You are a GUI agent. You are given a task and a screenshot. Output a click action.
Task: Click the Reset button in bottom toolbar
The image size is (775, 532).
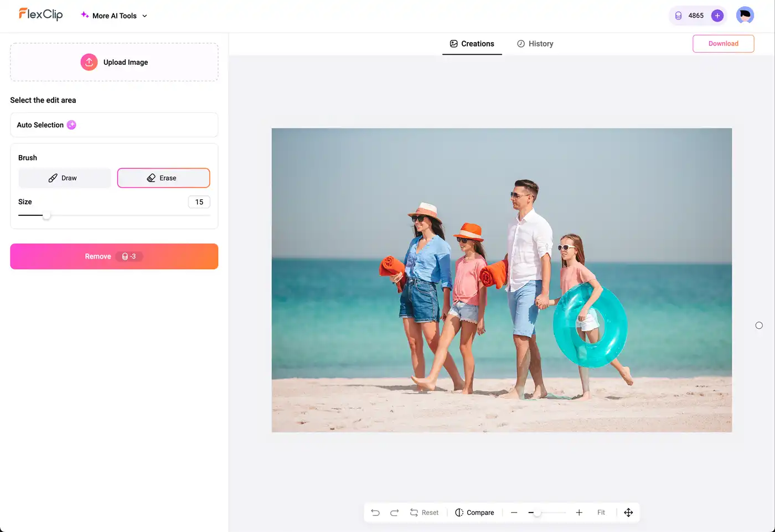[x=424, y=513]
